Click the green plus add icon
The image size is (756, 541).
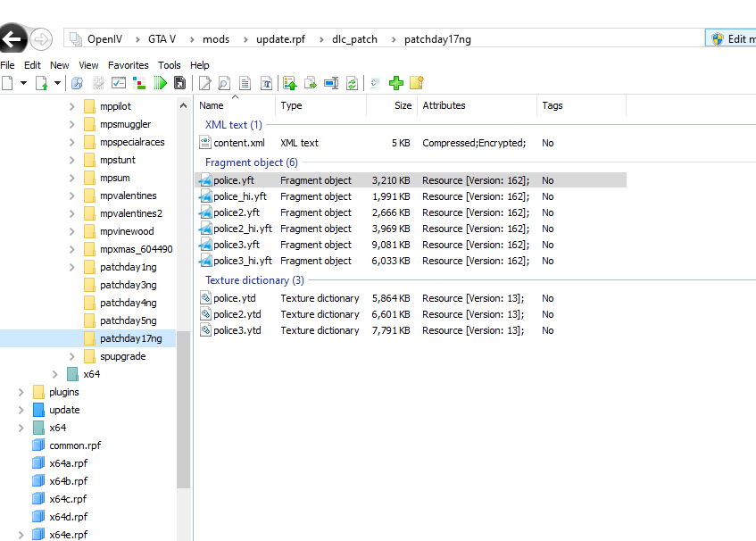pos(396,83)
